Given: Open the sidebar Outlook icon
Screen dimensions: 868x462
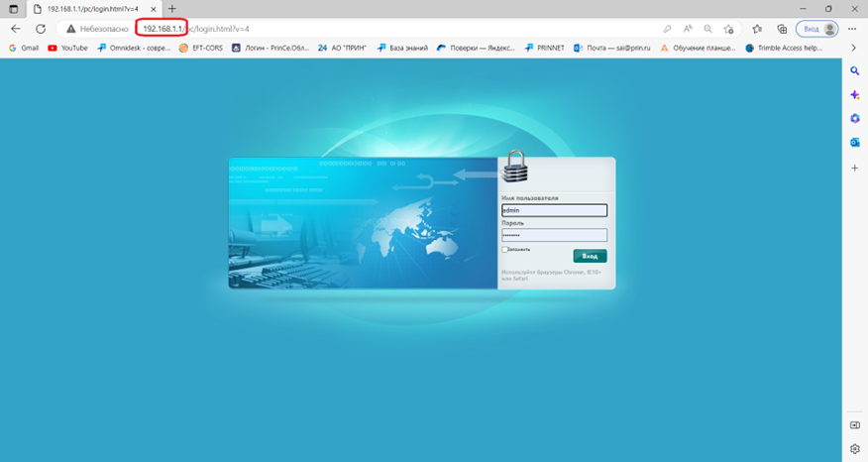Looking at the screenshot, I should pos(855,143).
